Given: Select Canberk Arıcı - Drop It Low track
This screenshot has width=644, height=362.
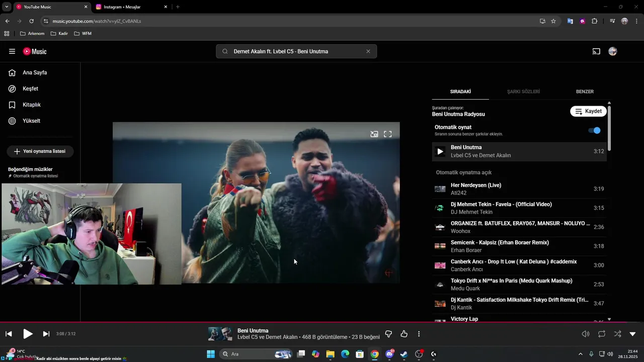Looking at the screenshot, I should [x=519, y=265].
